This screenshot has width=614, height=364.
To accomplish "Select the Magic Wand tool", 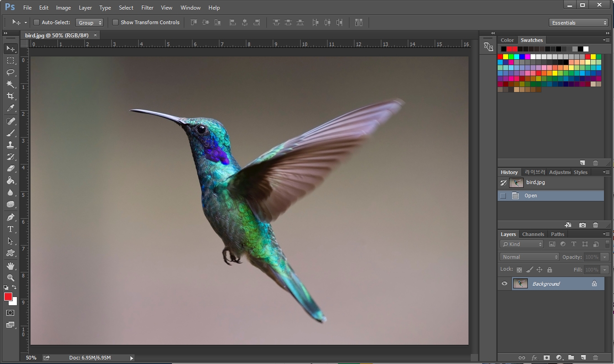I will coord(10,84).
